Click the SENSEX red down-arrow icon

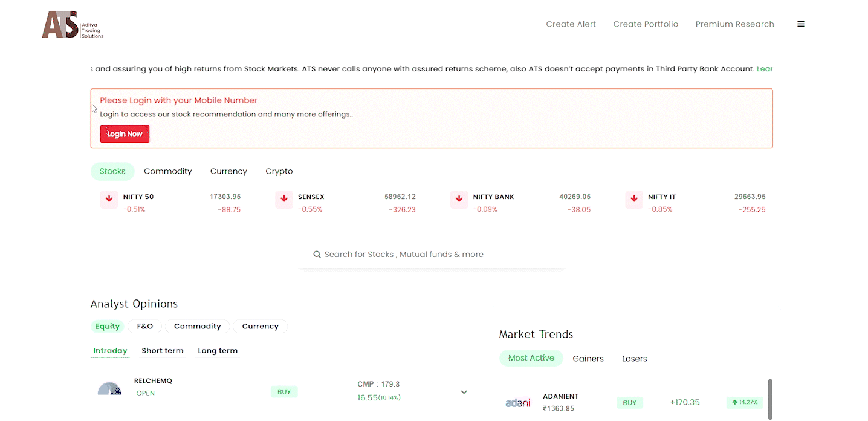pos(284,199)
